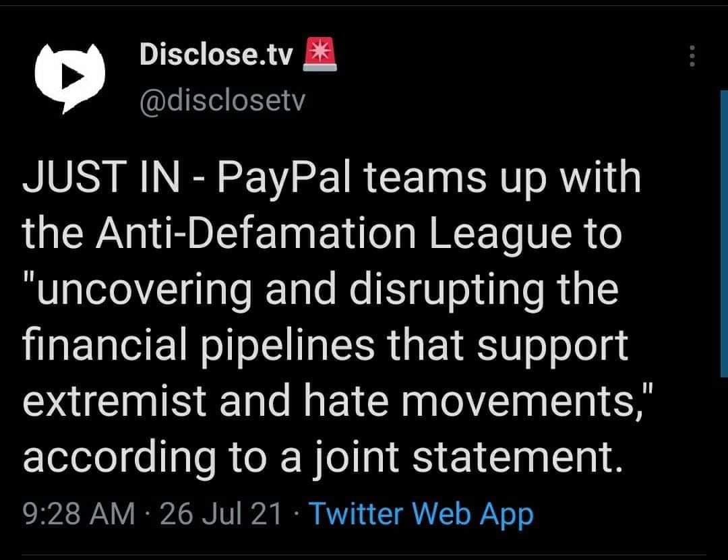Image resolution: width=728 pixels, height=560 pixels.
Task: Open the @disclosetv handle link
Action: (222, 100)
